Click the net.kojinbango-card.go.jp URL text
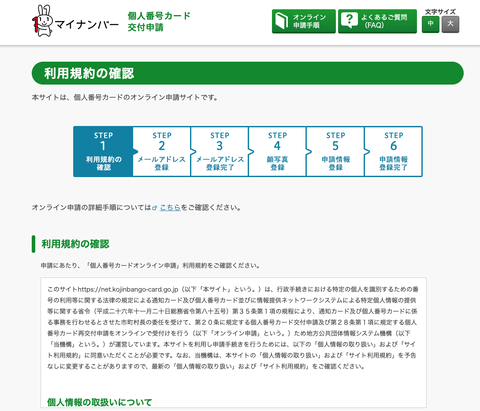Screen dimensions: 480x411 click(x=128, y=289)
